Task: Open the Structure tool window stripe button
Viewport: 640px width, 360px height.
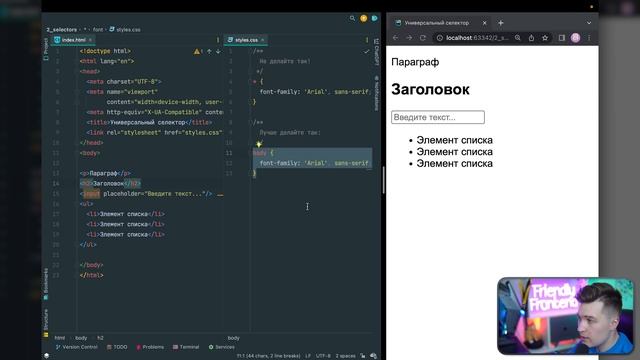Action: (x=46, y=323)
